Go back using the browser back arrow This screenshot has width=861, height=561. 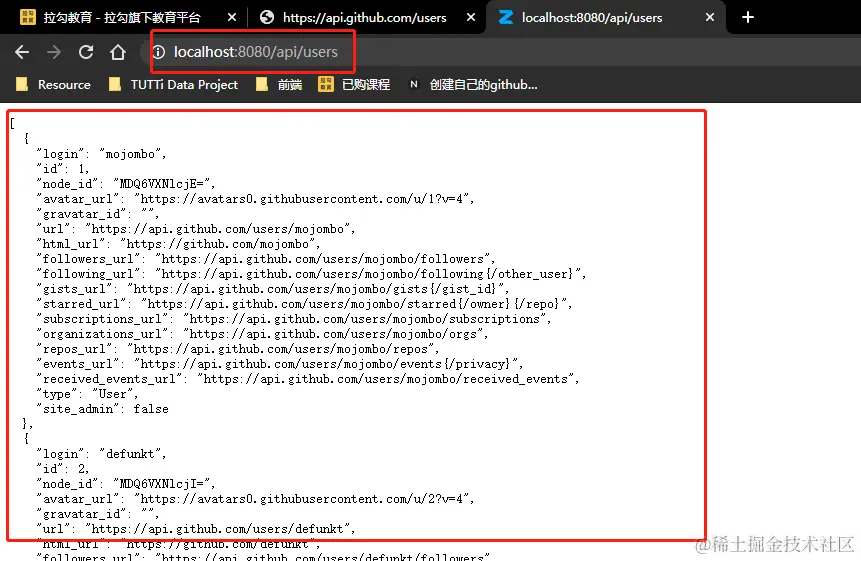click(22, 52)
